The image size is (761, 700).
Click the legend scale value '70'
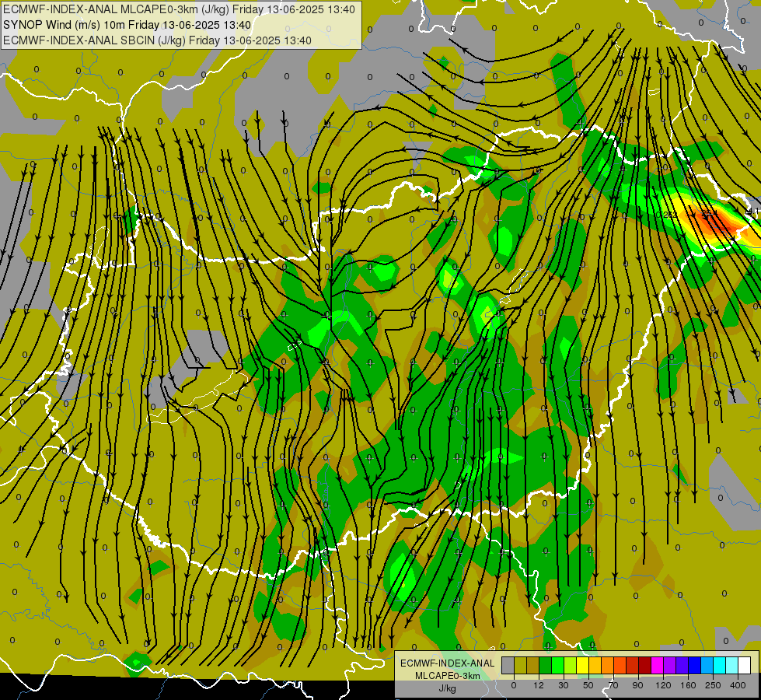[x=613, y=685]
